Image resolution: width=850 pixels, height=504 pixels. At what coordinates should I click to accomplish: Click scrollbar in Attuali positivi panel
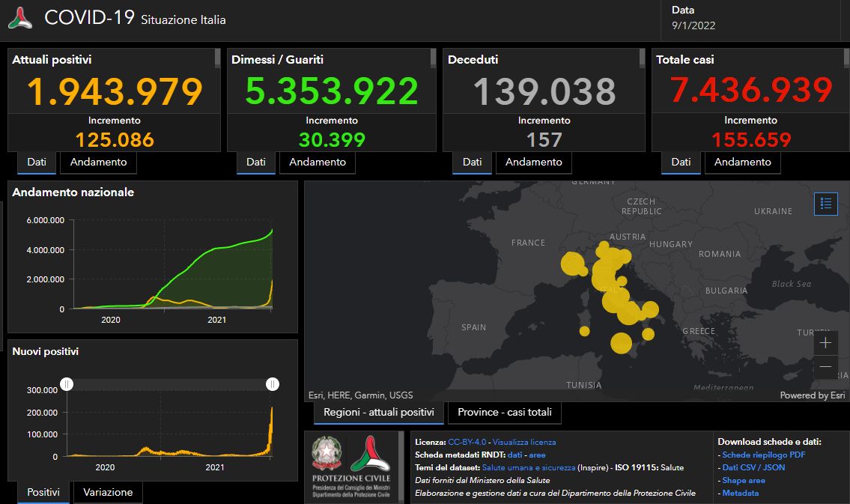217,58
